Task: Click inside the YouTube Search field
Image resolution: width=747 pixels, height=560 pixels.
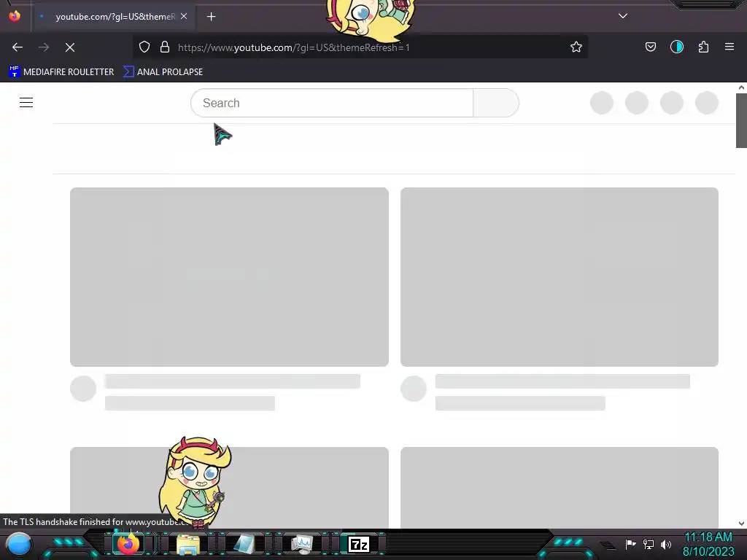Action: 332,103
